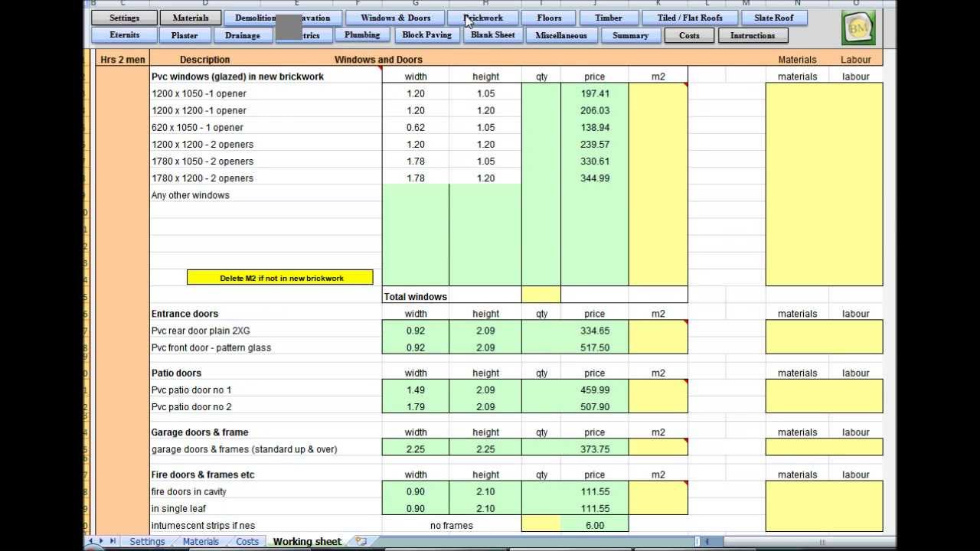The height and width of the screenshot is (551, 980).
Task: Select price cell 239.57
Action: click(595, 144)
